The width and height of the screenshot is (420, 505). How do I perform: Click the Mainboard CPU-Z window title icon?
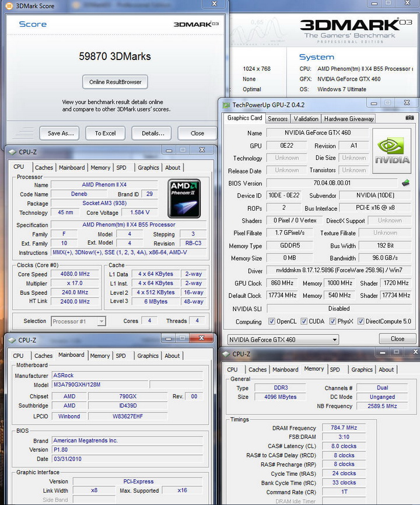click(x=12, y=340)
